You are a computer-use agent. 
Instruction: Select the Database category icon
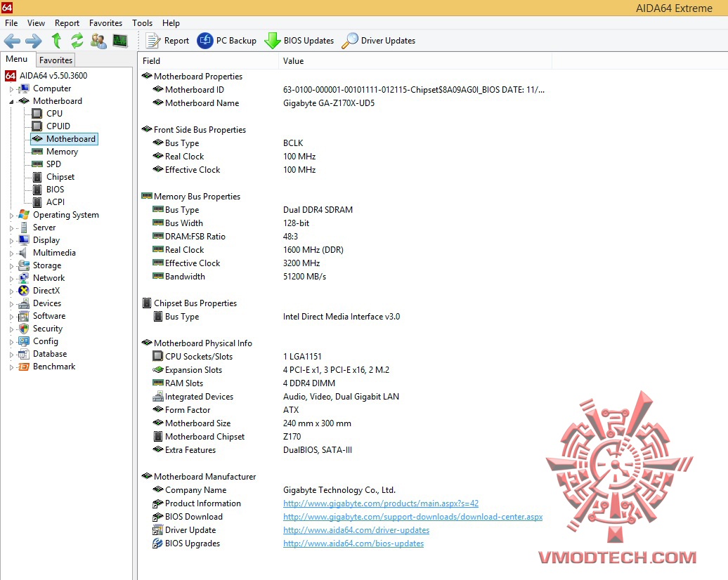[24, 354]
